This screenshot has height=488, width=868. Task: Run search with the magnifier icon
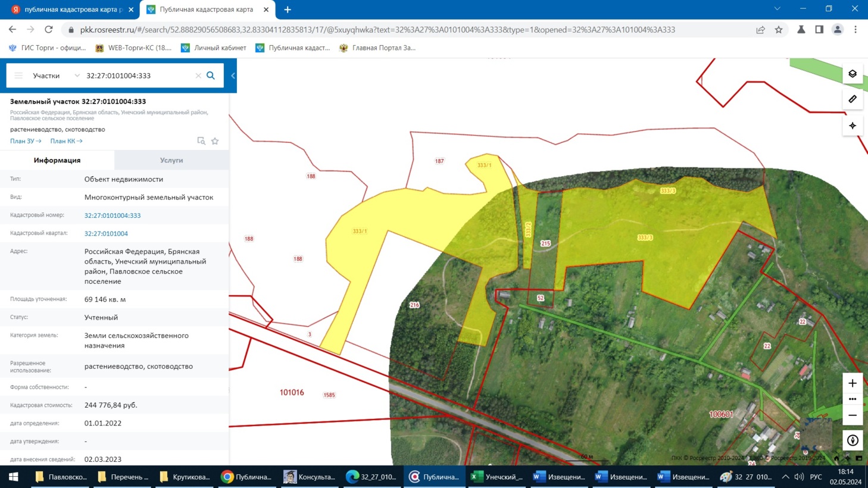tap(211, 76)
